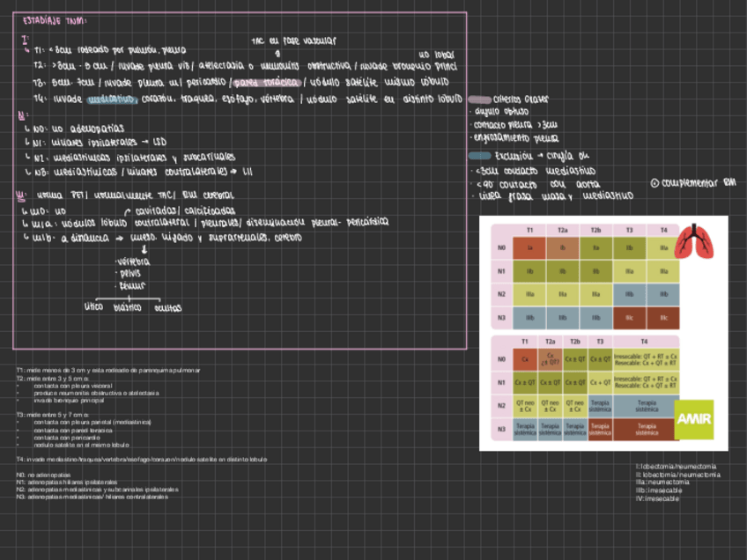Click the handwritten word 'blástico'
The height and width of the screenshot is (560, 747).
tap(129, 308)
